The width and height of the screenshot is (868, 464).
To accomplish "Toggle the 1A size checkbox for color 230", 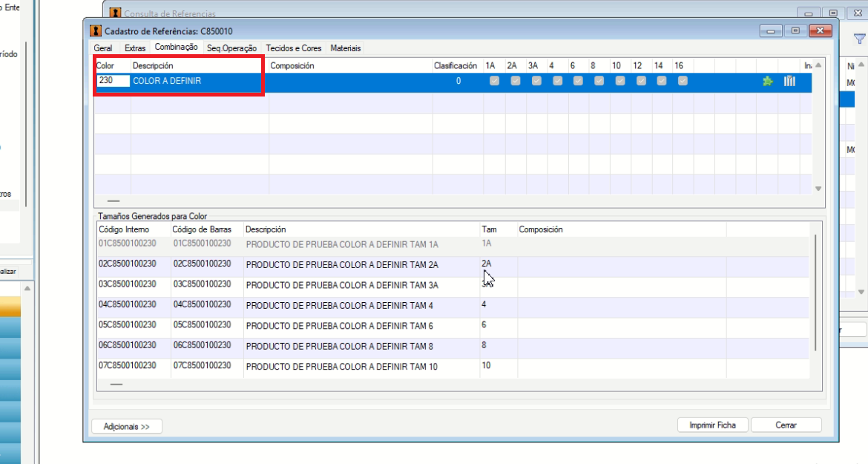I will (x=494, y=81).
